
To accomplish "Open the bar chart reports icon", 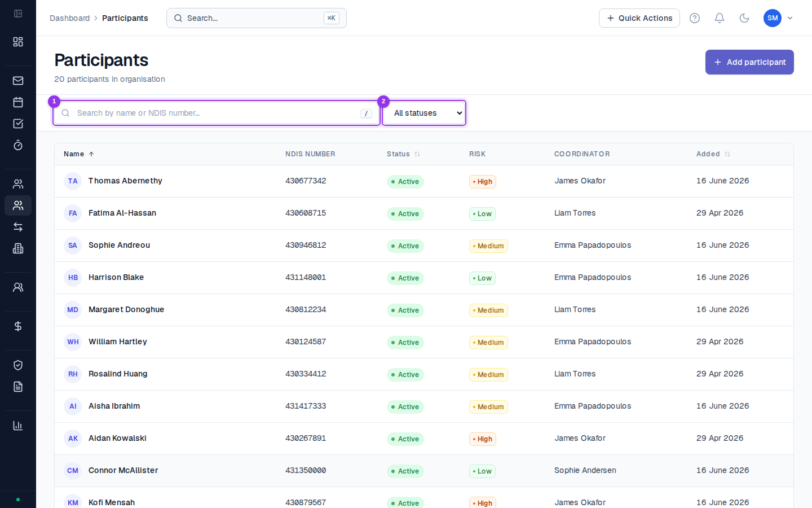I will coord(18,426).
